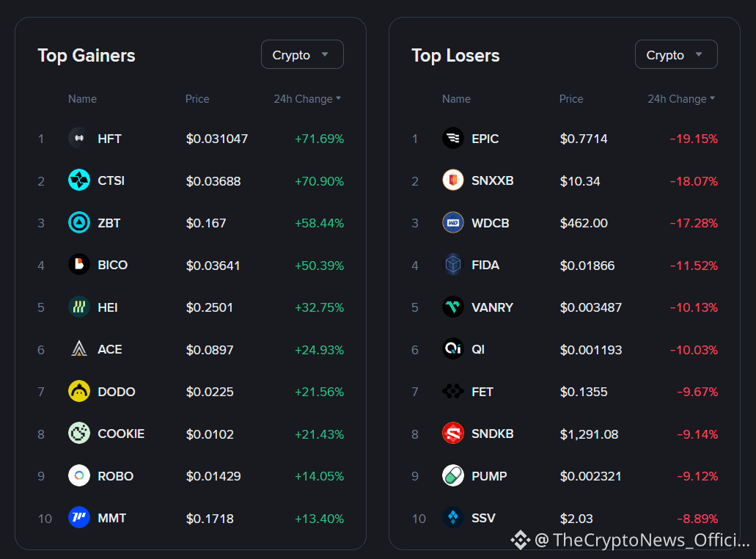756x559 pixels.
Task: Click the HEI coin icon
Action: (x=79, y=307)
